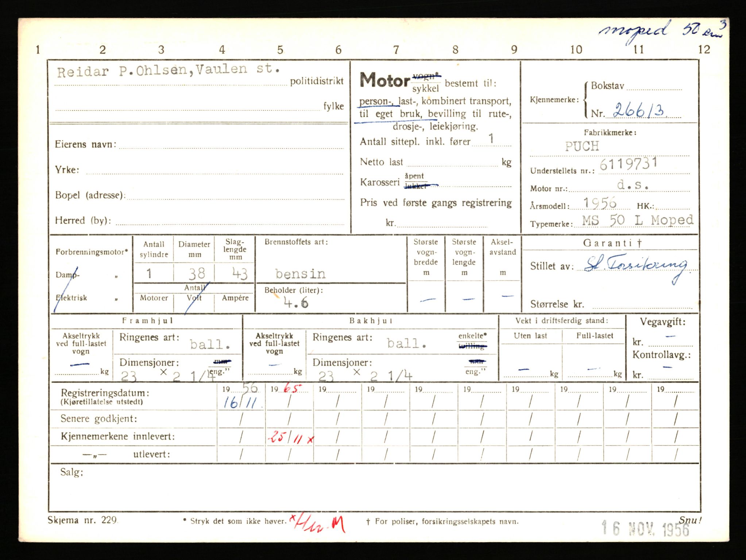Click chassis number '6119731'
746x560 pixels.
[628, 164]
